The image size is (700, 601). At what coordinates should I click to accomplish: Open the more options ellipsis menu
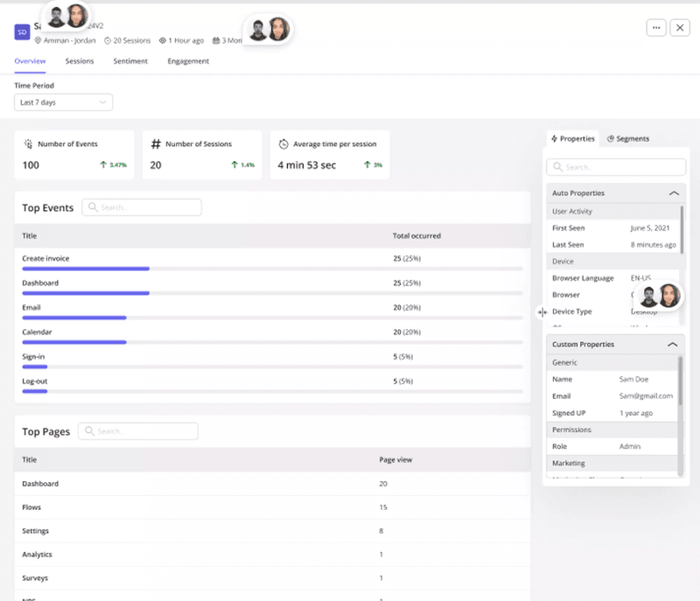(x=656, y=27)
